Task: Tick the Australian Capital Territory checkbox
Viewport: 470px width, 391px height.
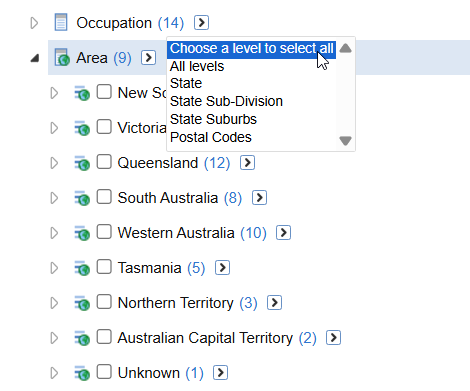Action: pos(104,337)
